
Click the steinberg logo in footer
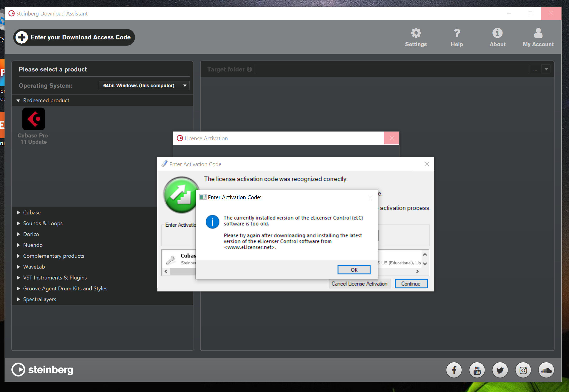coord(43,370)
